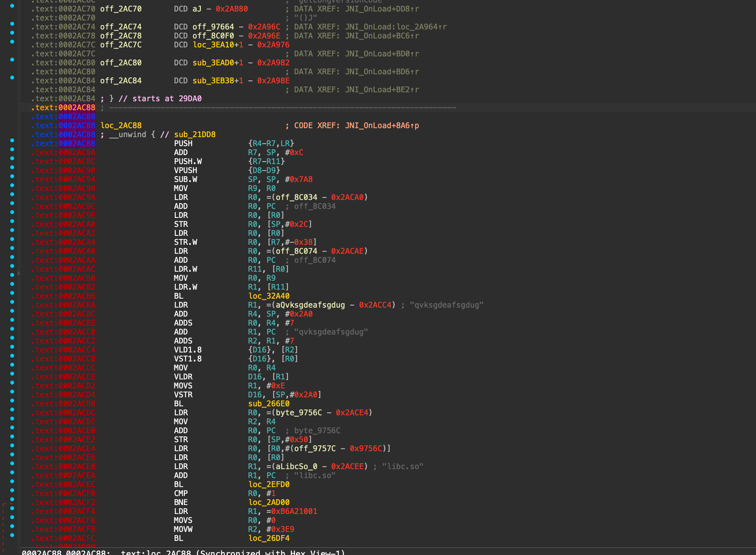Click off_8C034 in LDR R0 operand

pyautogui.click(x=296, y=197)
